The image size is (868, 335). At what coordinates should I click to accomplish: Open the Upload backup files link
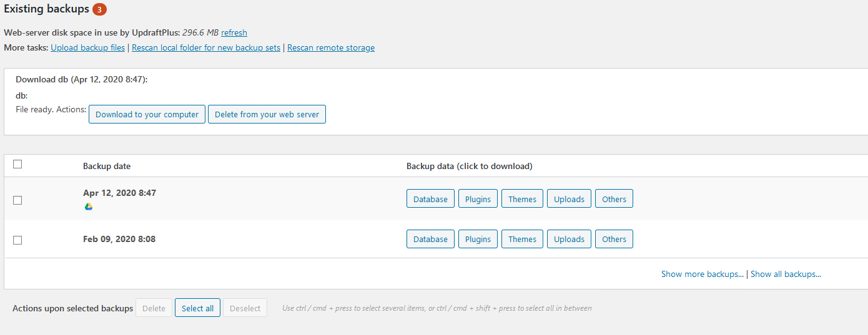coord(88,47)
